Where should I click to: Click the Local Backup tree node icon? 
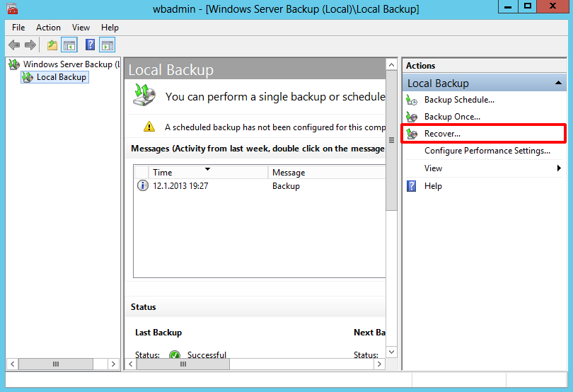[x=28, y=77]
